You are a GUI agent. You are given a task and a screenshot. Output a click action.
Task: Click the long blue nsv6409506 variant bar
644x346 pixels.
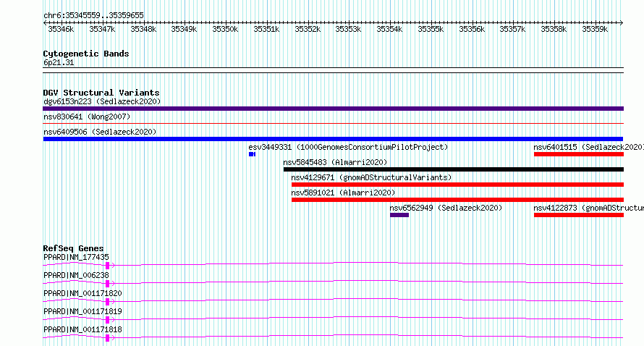333,139
